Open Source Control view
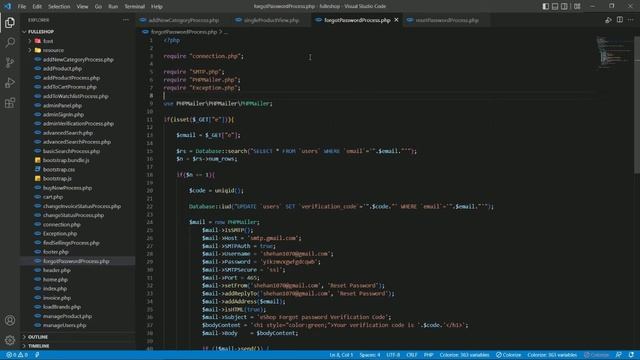The image size is (640, 360). 10,62
